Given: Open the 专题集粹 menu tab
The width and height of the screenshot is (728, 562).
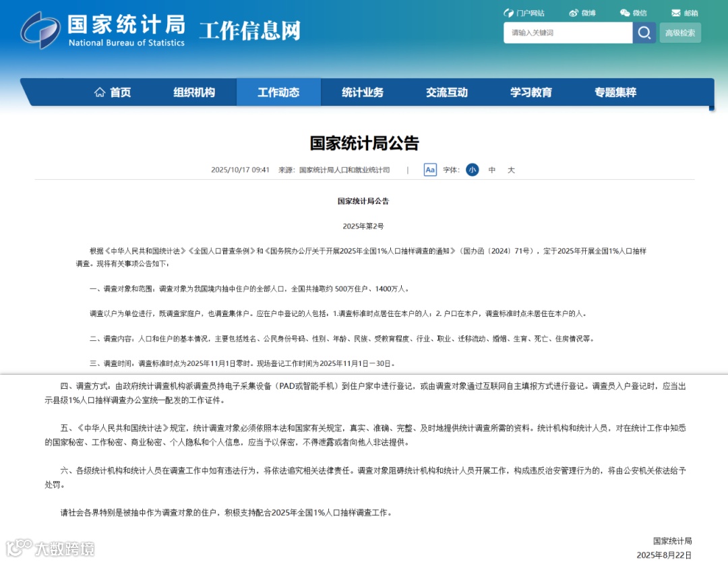Looking at the screenshot, I should (x=615, y=92).
